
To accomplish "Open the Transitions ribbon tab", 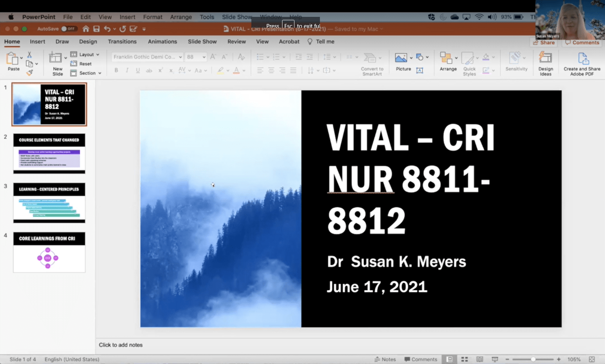I will tap(122, 42).
